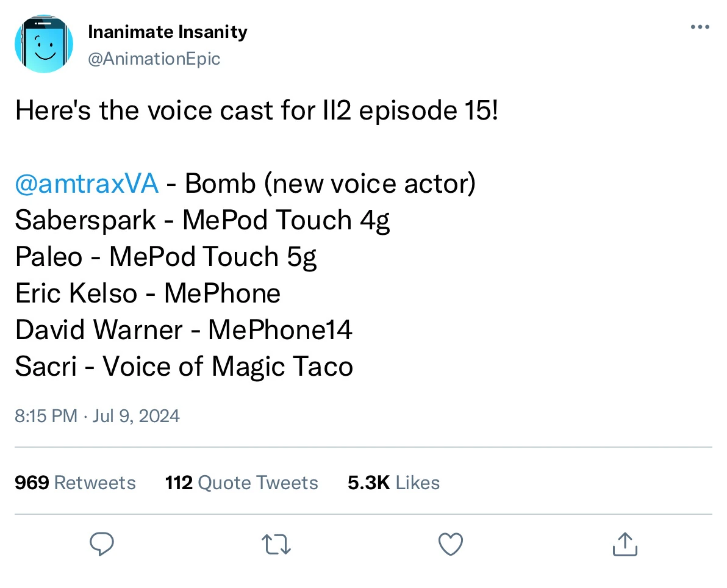Open the 112 Quote Tweets list
Image resolution: width=727 pixels, height=588 pixels.
point(242,482)
